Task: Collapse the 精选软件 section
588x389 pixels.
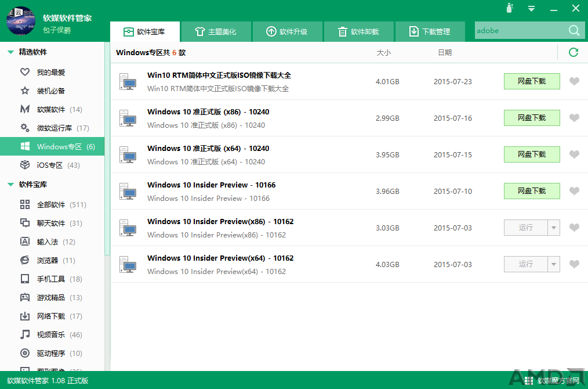Action: click(10, 52)
